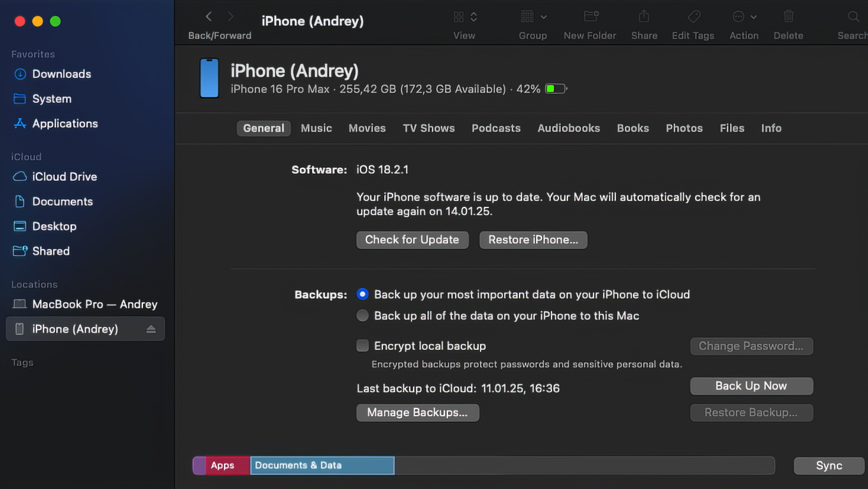
Task: Select backing up all data to this Mac
Action: click(x=363, y=315)
